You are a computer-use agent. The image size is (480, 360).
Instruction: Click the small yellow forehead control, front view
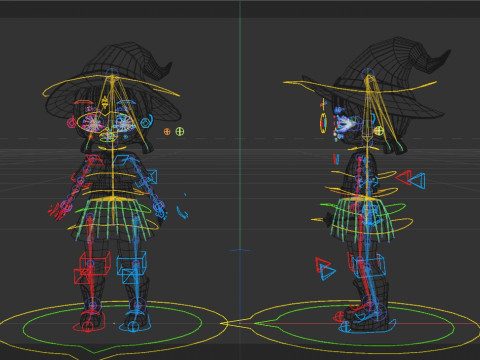click(x=105, y=102)
